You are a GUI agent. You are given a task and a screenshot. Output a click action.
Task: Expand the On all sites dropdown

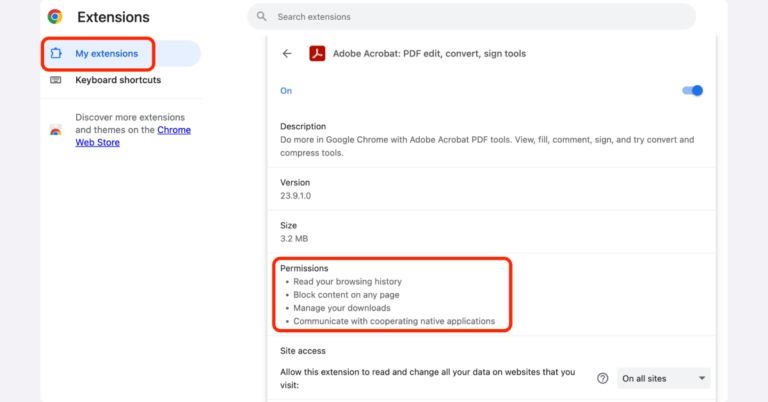[663, 378]
